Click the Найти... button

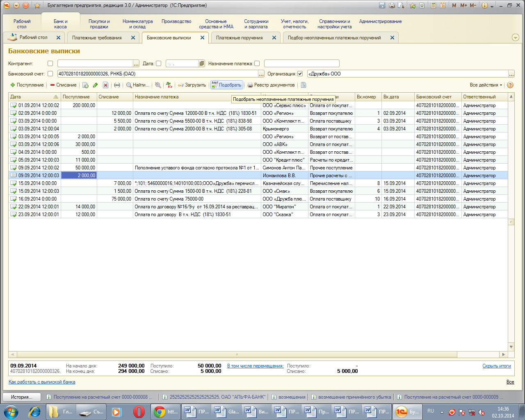click(137, 85)
